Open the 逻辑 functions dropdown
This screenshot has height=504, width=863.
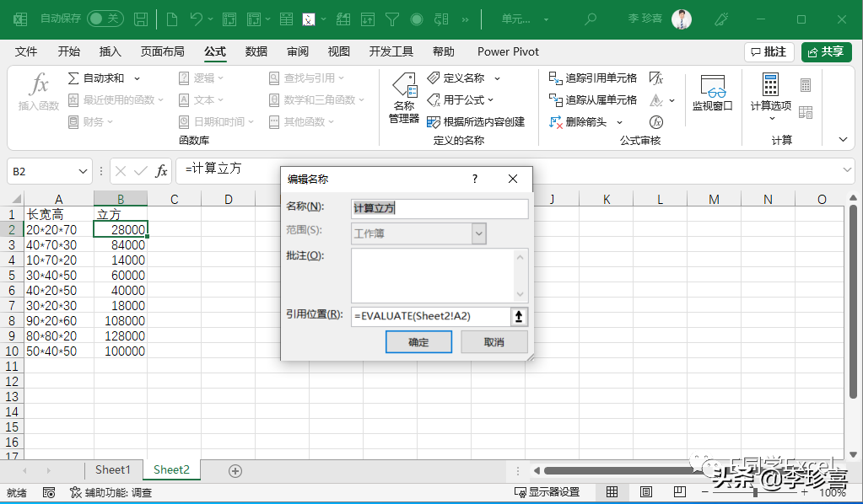(202, 78)
